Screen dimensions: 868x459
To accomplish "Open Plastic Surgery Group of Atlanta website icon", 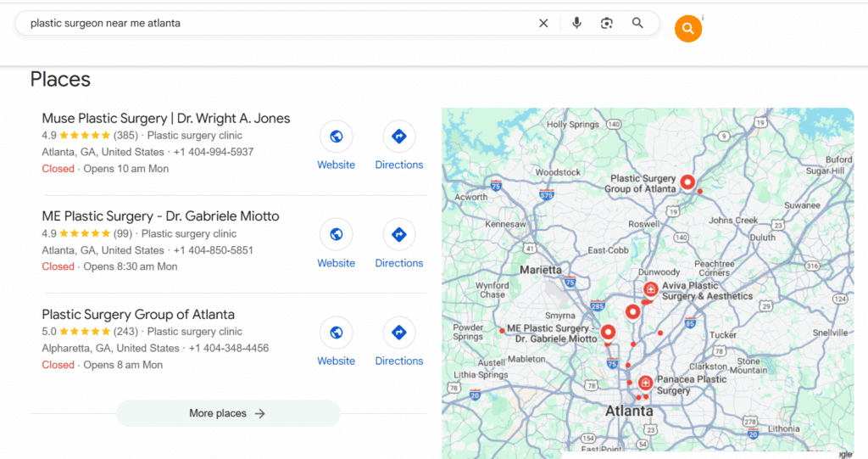I will coord(336,333).
